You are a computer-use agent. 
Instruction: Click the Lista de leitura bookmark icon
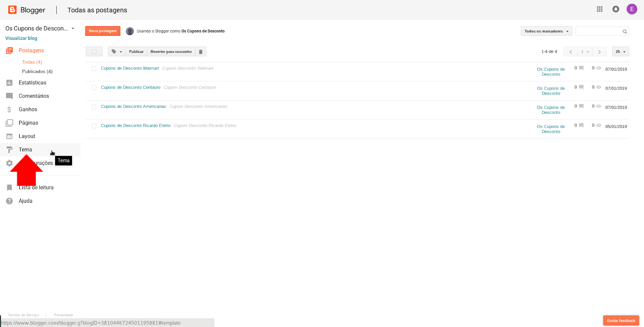click(x=9, y=187)
